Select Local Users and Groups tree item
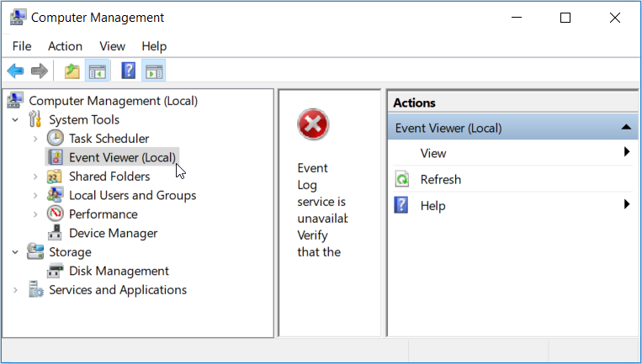The image size is (642, 364). (132, 195)
